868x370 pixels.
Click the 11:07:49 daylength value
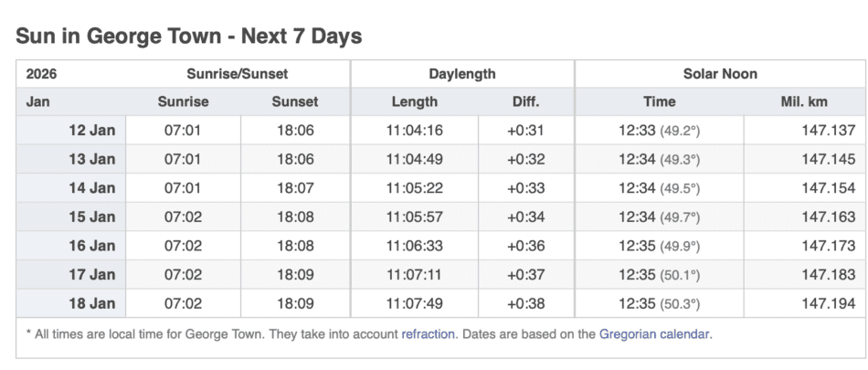(x=414, y=304)
